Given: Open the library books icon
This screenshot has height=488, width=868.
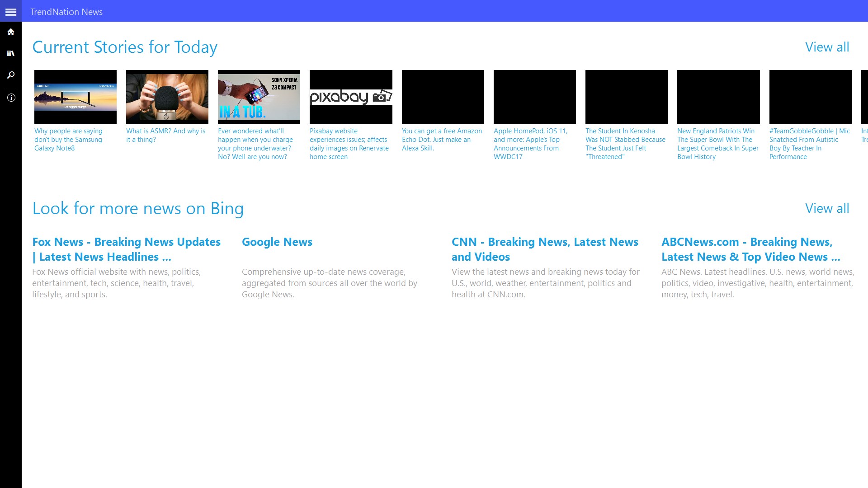Looking at the screenshot, I should coord(11,53).
